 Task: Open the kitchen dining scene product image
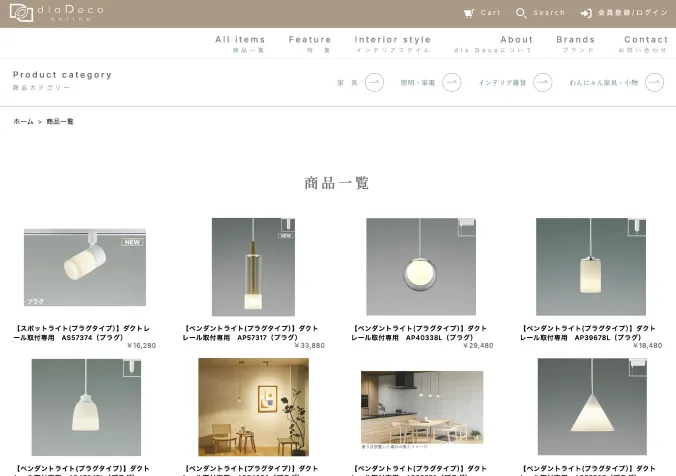click(x=421, y=407)
